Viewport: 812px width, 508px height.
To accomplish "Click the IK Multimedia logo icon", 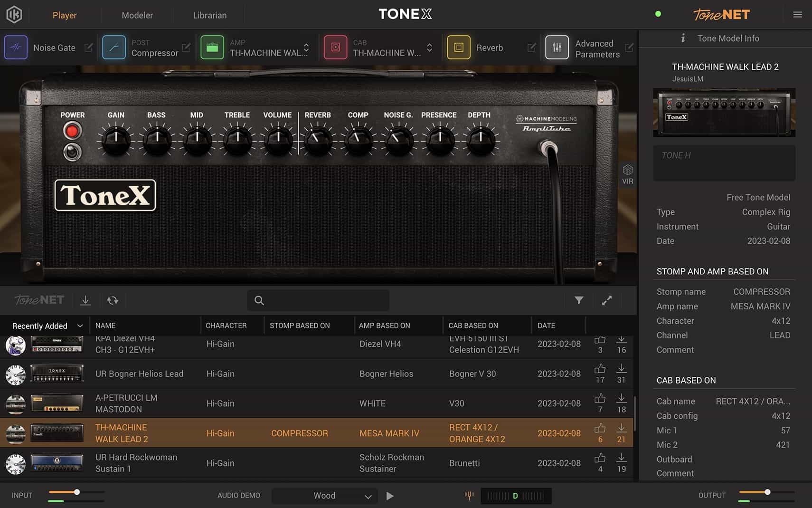I will [14, 15].
